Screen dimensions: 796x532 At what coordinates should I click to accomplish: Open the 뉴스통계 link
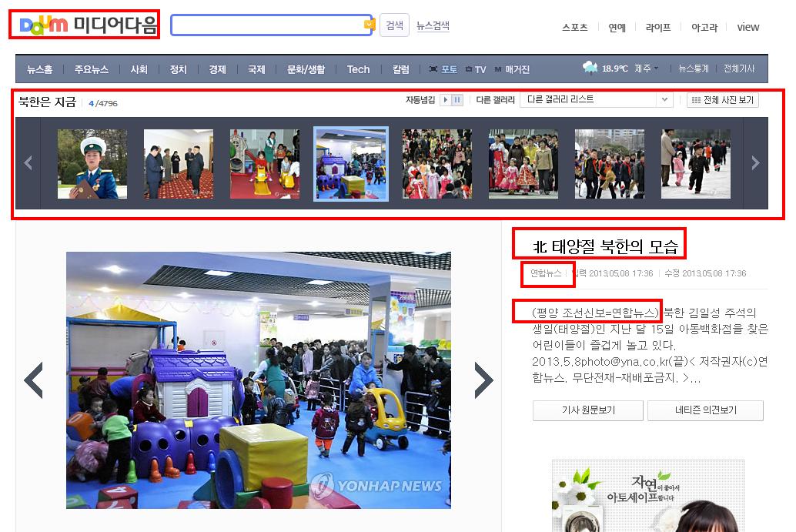[694, 69]
